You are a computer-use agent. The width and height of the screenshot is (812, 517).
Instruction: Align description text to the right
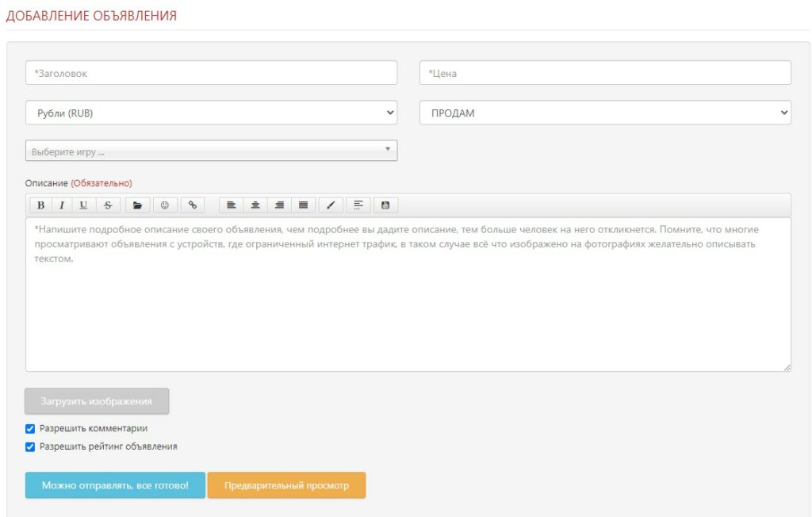coord(279,205)
